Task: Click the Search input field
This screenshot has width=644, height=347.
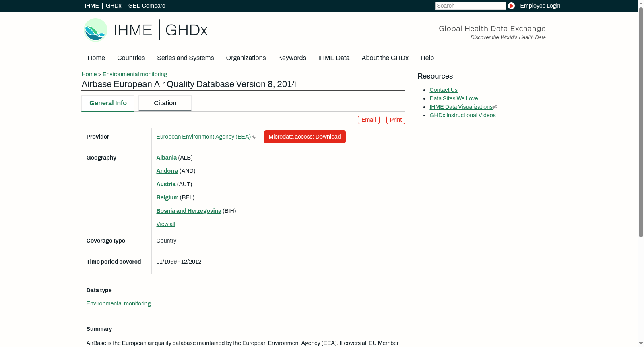Action: 470,6
